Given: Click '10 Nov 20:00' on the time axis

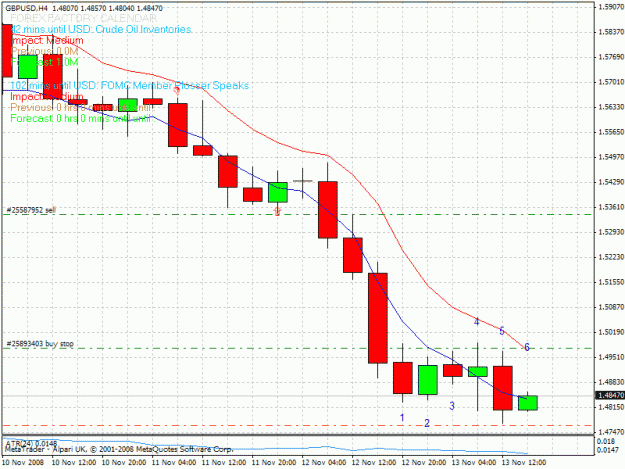Looking at the screenshot, I should (124, 463).
